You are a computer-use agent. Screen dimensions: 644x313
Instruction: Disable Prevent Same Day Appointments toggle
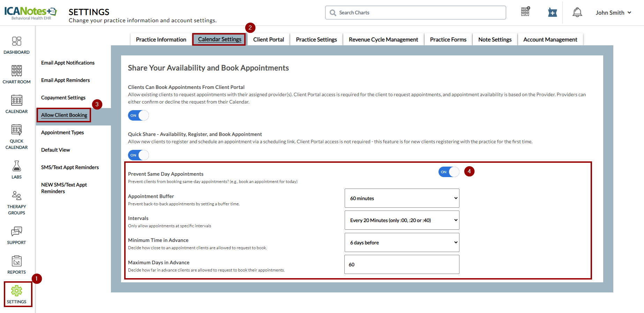tap(449, 172)
